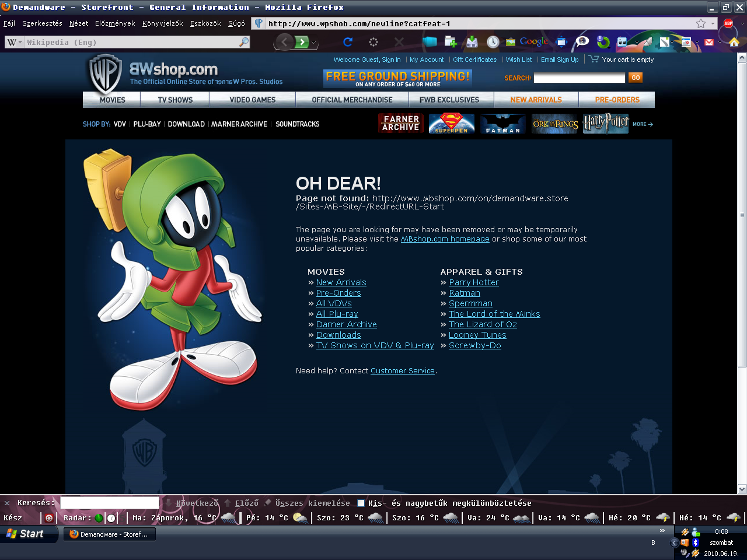Select the TV SHOWS navigation tab
747x560 pixels.
tap(175, 100)
